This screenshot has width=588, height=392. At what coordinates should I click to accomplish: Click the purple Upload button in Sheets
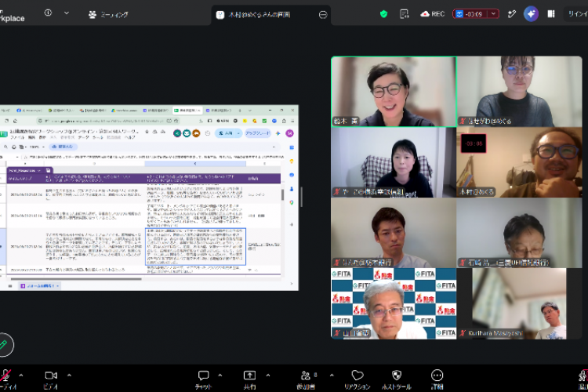pos(258,133)
